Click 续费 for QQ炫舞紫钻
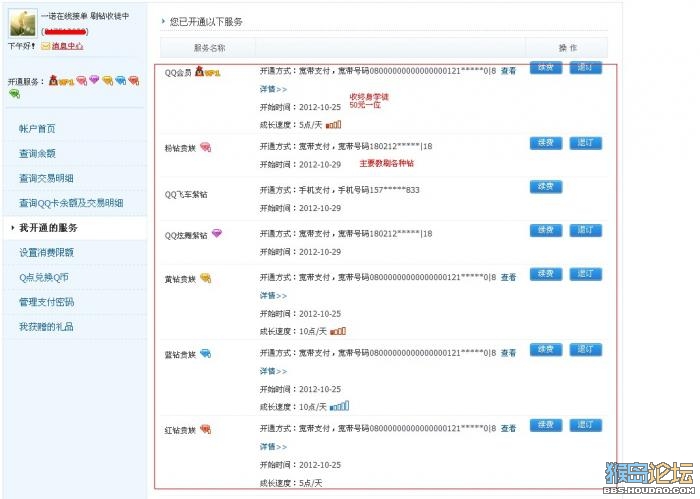The width and height of the screenshot is (700, 499). click(546, 231)
